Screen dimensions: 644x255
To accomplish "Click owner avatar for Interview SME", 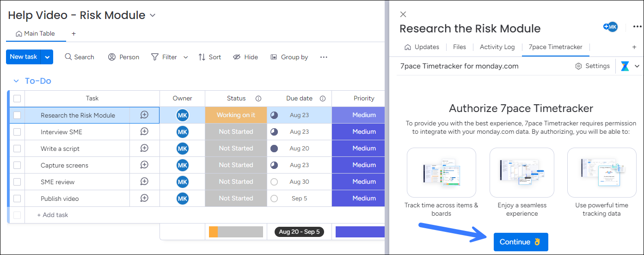I will 182,132.
